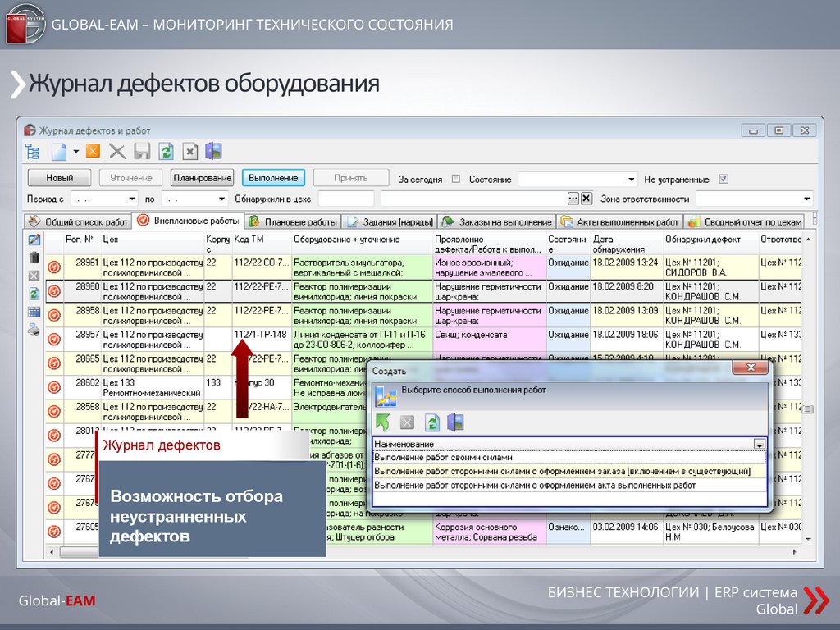Open dropdown arrow next to new document icon
Image resolution: width=840 pixels, height=630 pixels.
pos(75,152)
